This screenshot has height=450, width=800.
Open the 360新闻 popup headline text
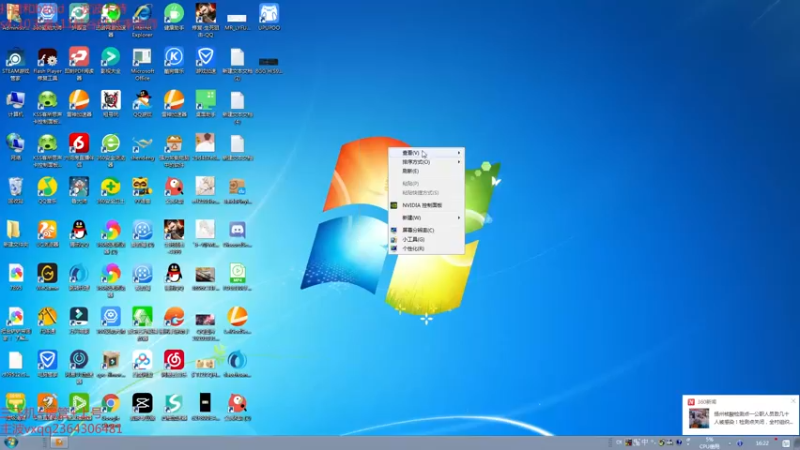coord(753,418)
